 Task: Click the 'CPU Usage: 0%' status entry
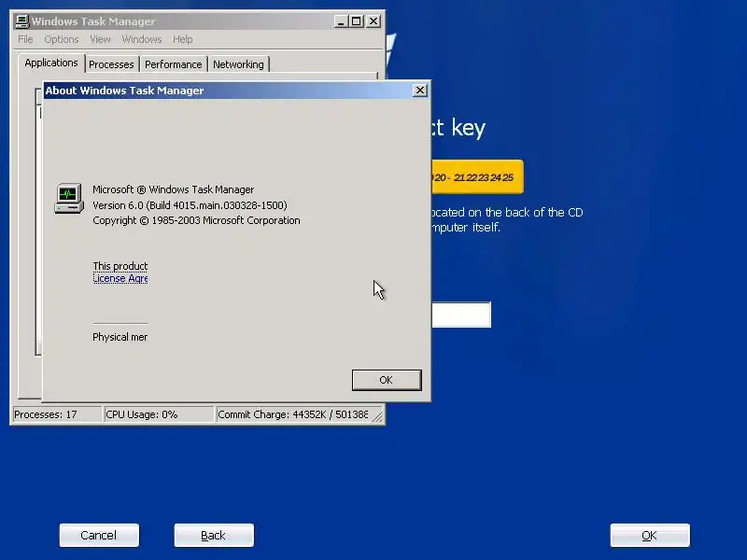[x=158, y=414]
